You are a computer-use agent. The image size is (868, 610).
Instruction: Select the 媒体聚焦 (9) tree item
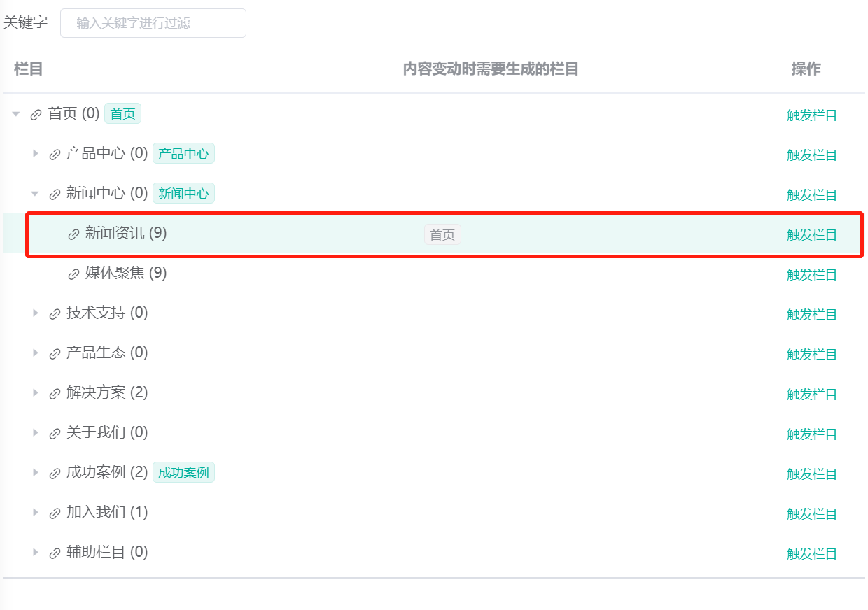point(126,273)
